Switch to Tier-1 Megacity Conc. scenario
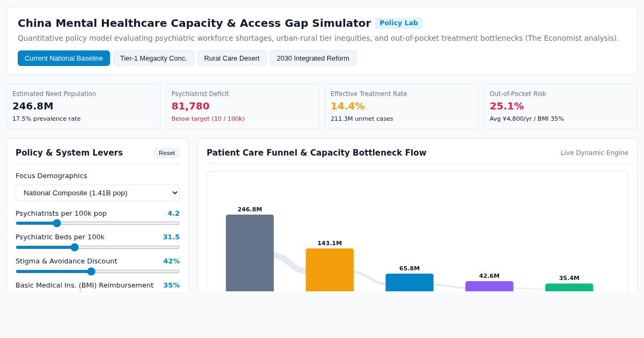The width and height of the screenshot is (644, 338). 153,58
